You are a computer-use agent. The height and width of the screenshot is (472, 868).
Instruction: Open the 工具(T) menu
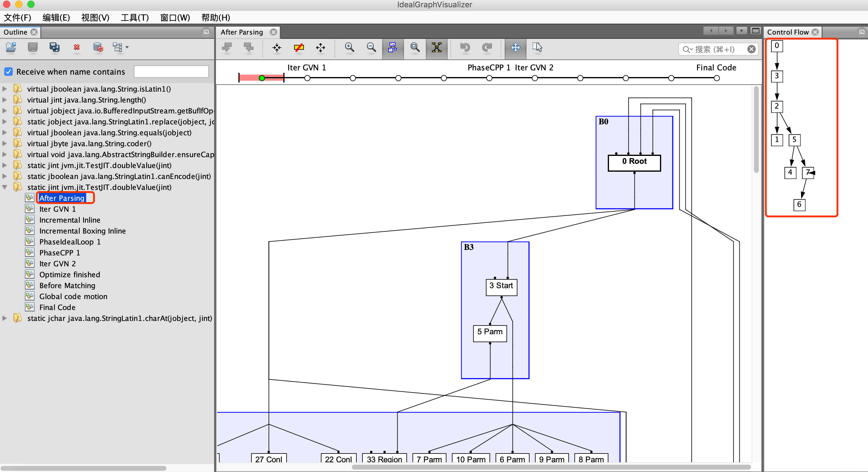coord(134,18)
